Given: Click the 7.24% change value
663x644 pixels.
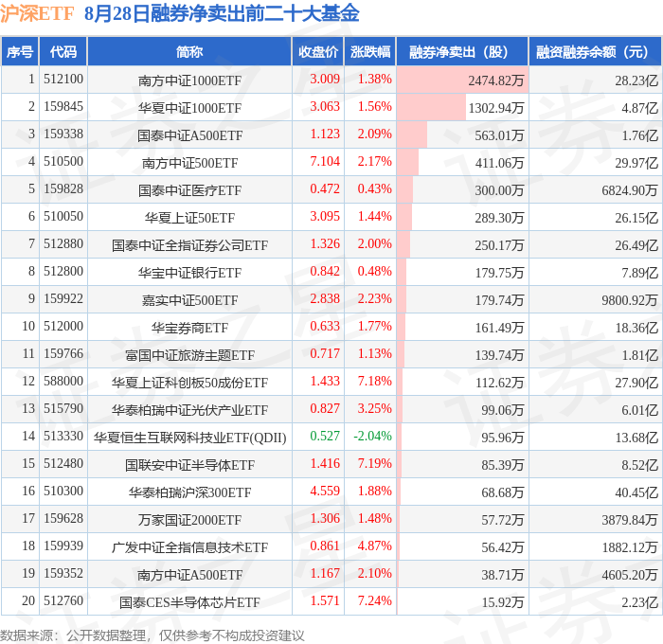Looking at the screenshot, I should tap(375, 601).
